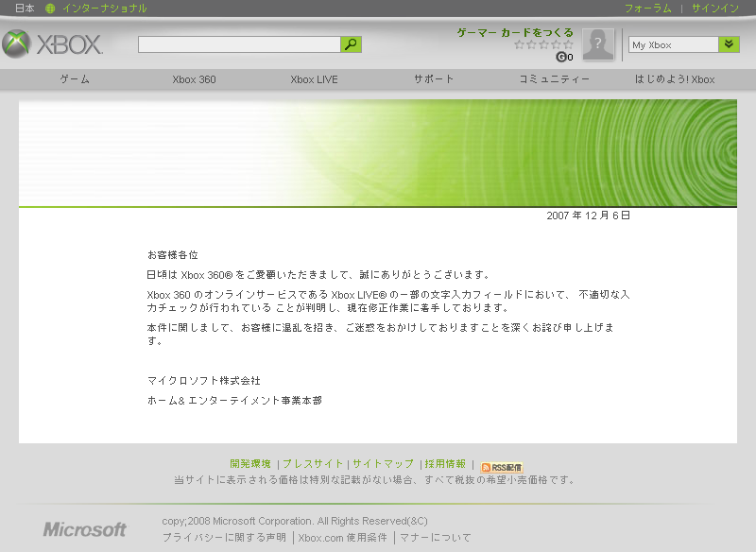756x552 pixels.
Task: Open the Xbox LIVE menu
Action: (314, 79)
